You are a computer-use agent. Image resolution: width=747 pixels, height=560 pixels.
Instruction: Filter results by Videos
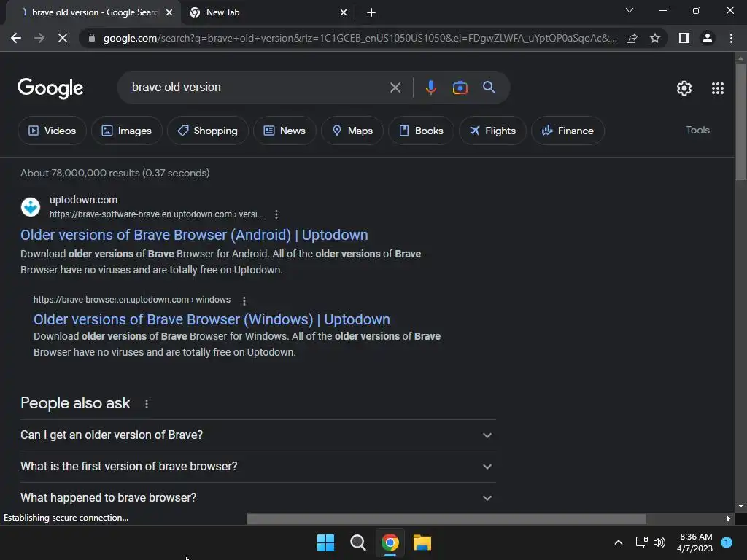tap(52, 131)
